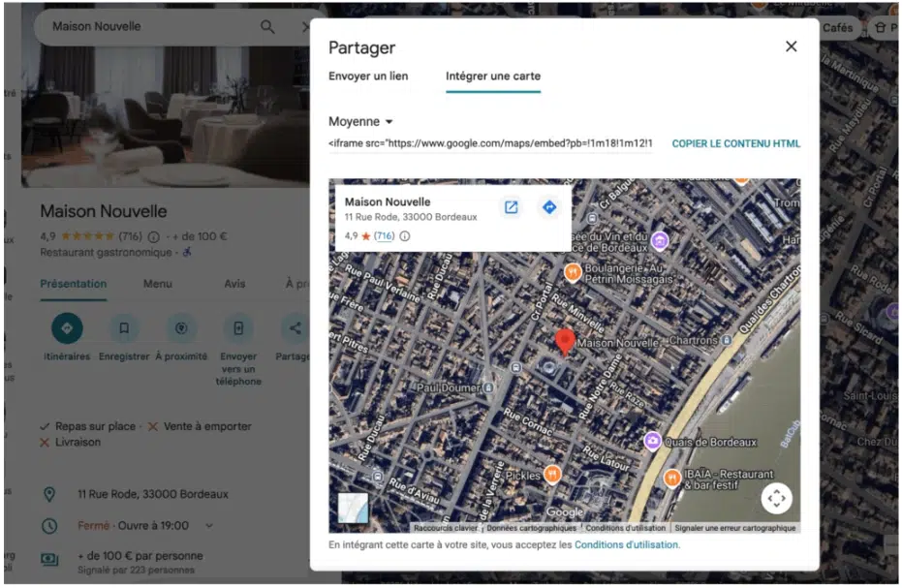Switch to Envoyer un lien tab
Screen dimensions: 902x588
click(368, 76)
